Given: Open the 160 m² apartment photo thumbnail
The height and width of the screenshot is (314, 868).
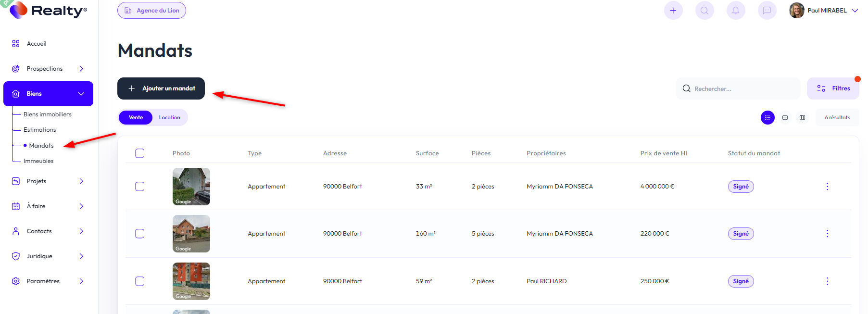Looking at the screenshot, I should 191,234.
